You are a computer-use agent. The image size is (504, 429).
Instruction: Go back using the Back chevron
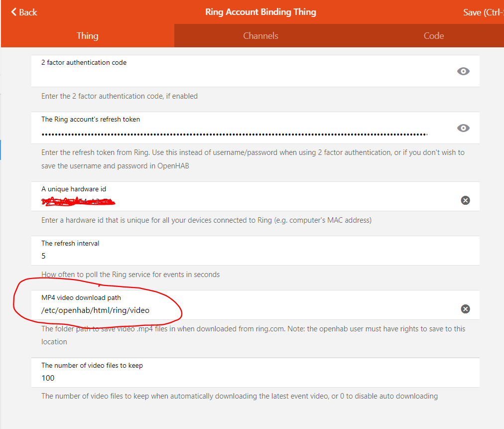(x=24, y=12)
